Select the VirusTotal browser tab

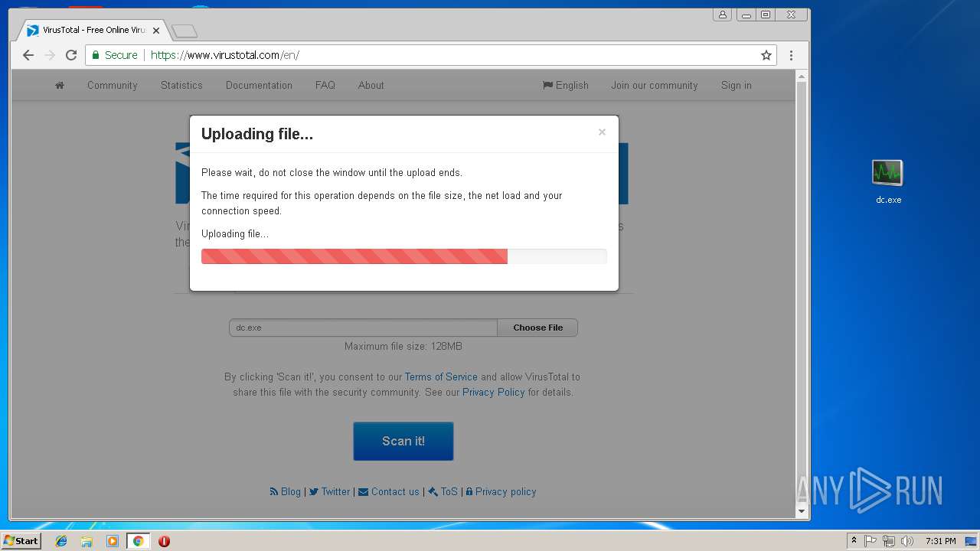click(92, 31)
